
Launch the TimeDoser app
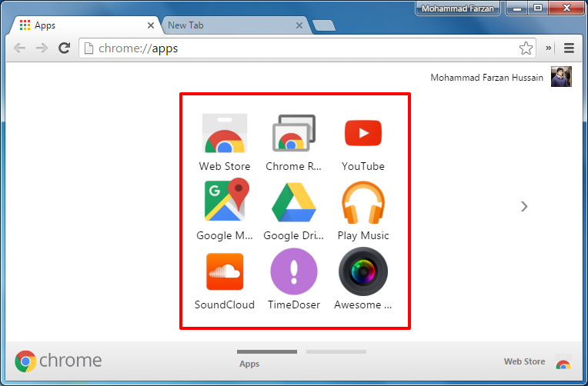coord(294,271)
